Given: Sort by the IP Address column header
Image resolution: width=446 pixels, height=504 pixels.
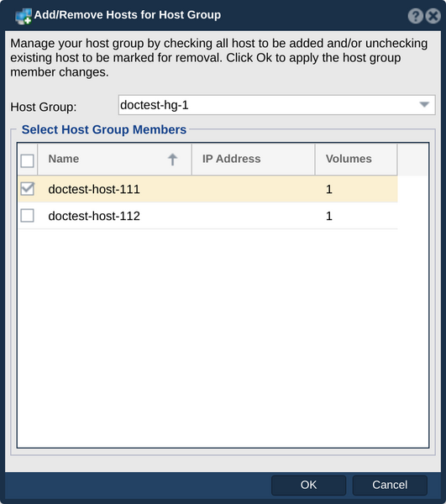Looking at the screenshot, I should click(253, 160).
